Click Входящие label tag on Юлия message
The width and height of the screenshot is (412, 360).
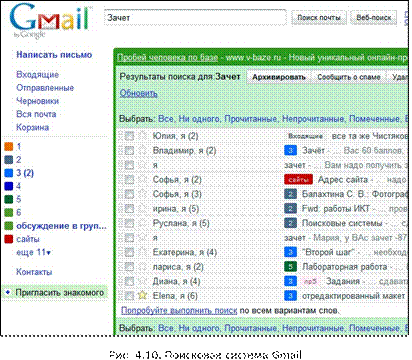(x=305, y=136)
